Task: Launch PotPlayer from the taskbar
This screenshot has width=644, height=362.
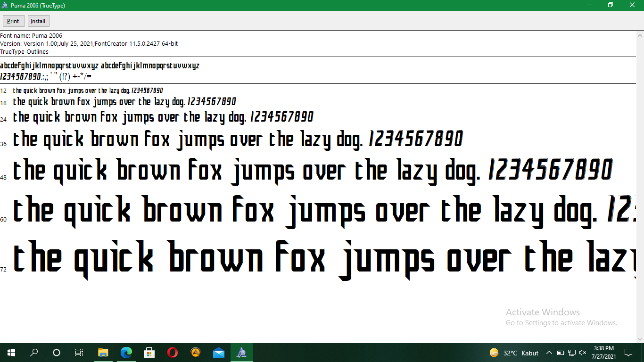Action: coord(195,352)
